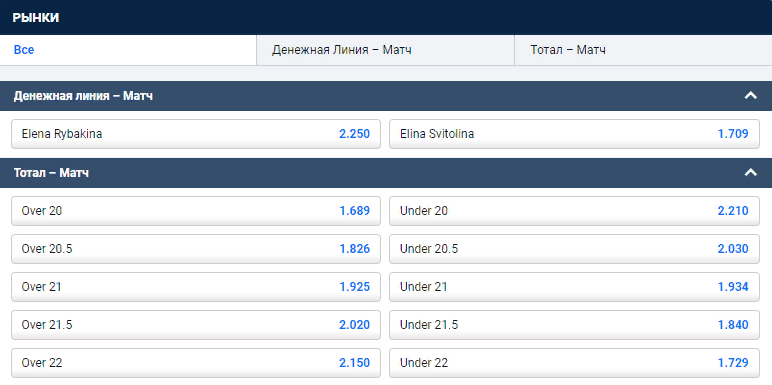The width and height of the screenshot is (772, 385).
Task: Click the Денежная линия – Матч section header
Action: [386, 96]
